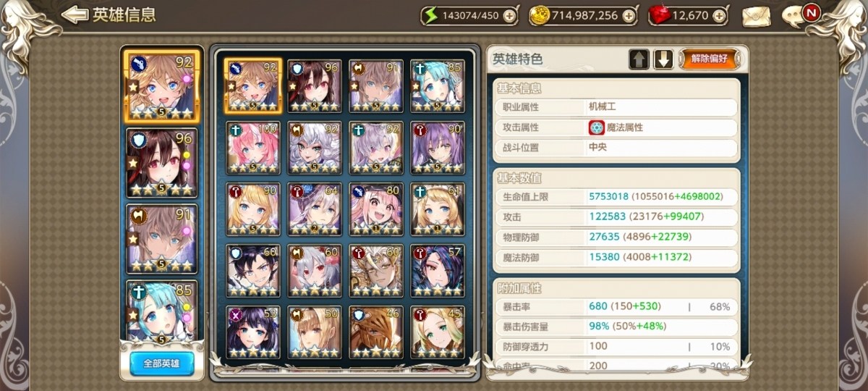Add rubies with the plus beside 12,670
Image resolution: width=868 pixels, height=391 pixels.
[718, 15]
